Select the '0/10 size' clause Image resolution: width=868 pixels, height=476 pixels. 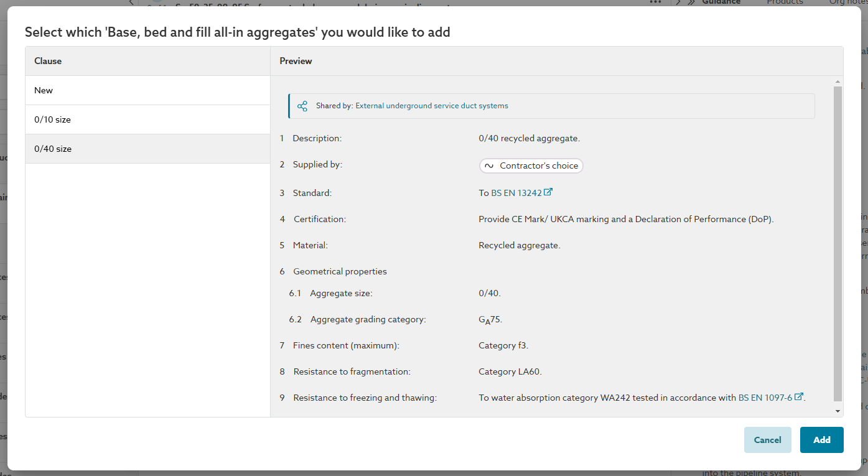pyautogui.click(x=147, y=119)
